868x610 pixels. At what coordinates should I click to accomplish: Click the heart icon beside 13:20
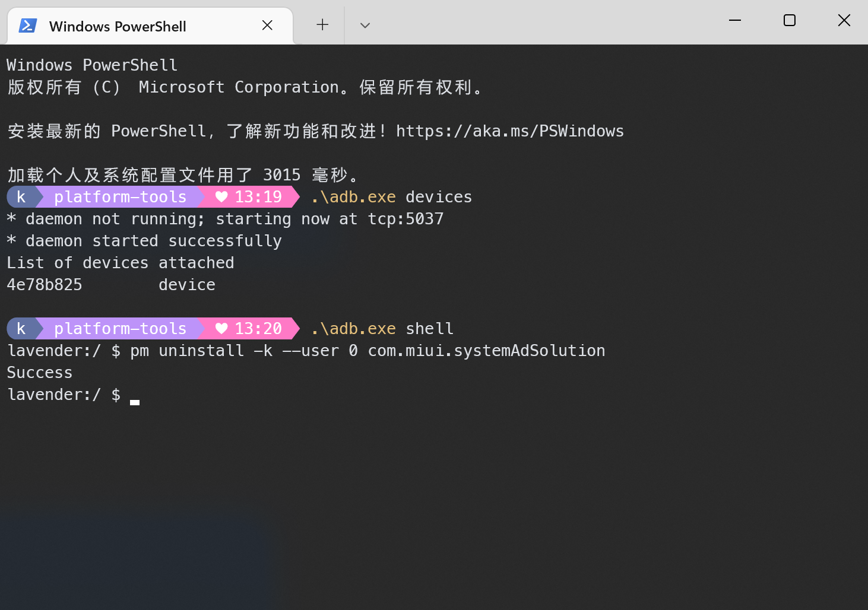pos(221,329)
